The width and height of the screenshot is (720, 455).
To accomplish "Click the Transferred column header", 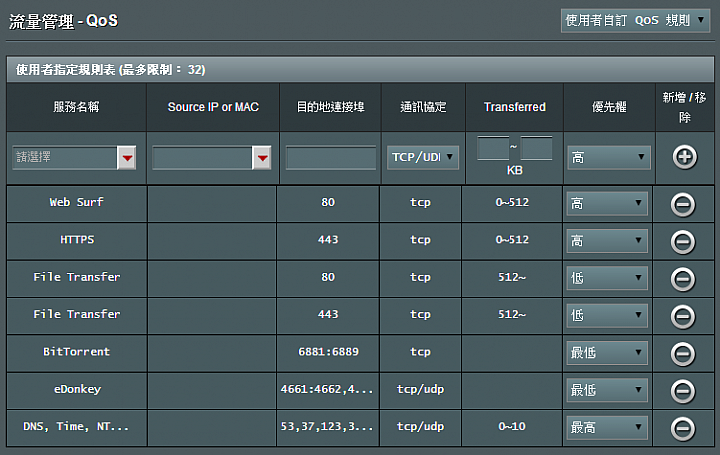I will coord(515,107).
